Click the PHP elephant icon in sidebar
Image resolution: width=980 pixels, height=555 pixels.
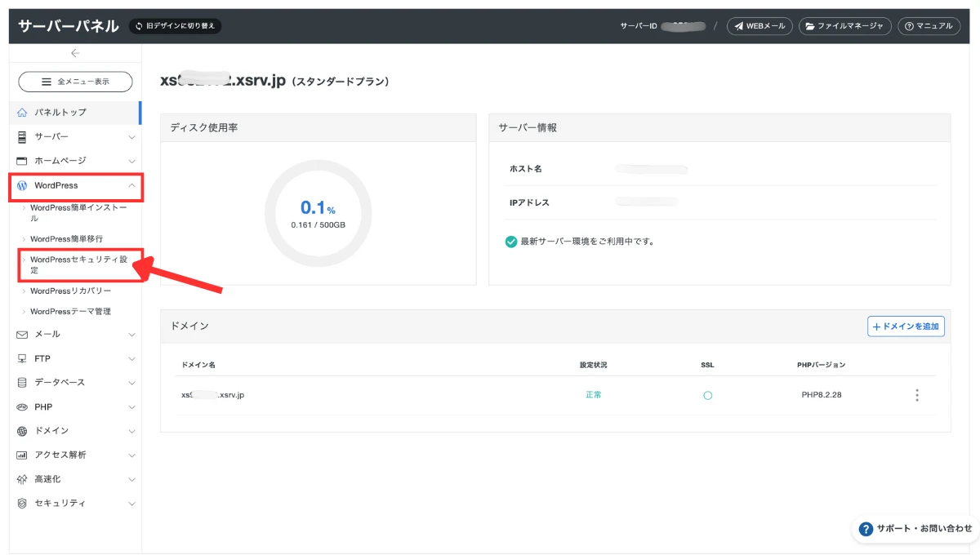click(x=22, y=406)
